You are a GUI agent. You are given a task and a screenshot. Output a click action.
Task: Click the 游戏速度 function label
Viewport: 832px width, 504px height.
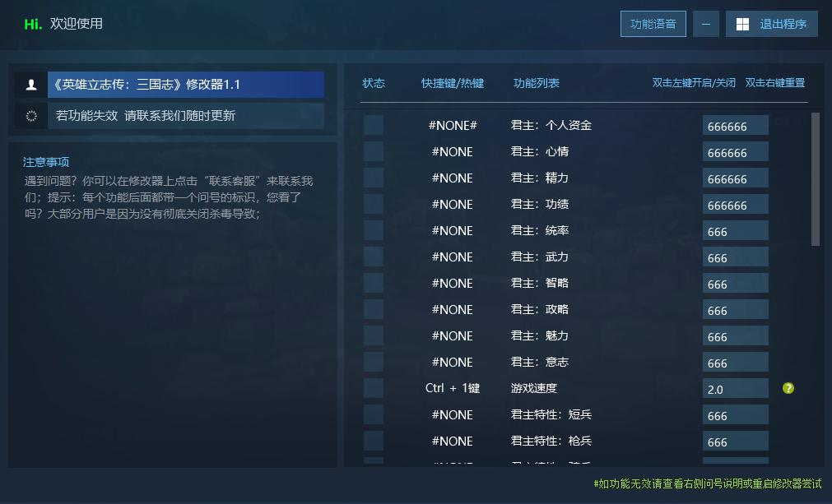coord(534,388)
